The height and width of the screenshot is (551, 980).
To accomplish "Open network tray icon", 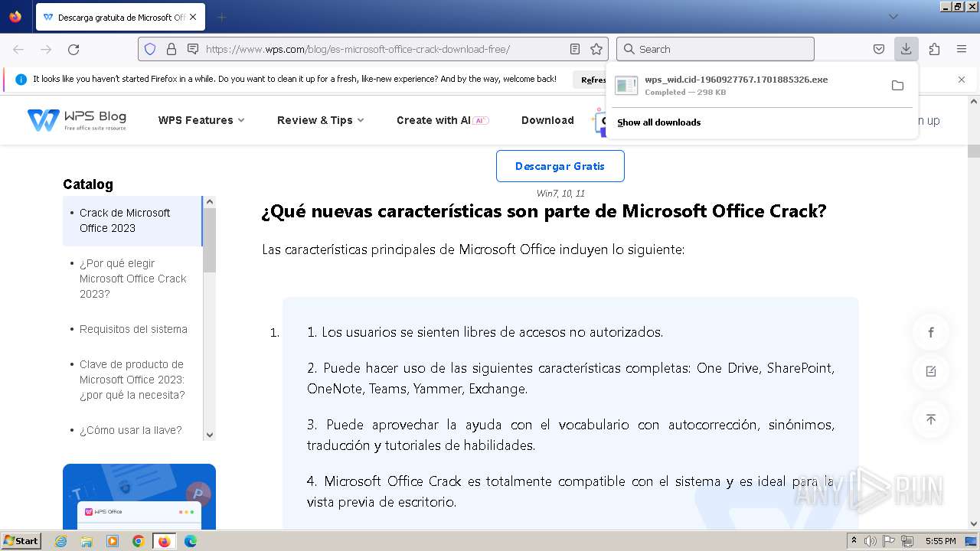I will 908,541.
